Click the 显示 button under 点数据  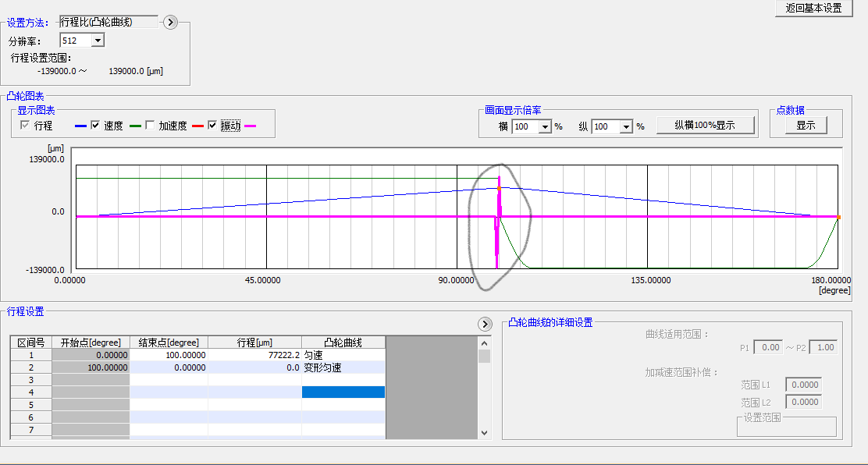coord(805,125)
